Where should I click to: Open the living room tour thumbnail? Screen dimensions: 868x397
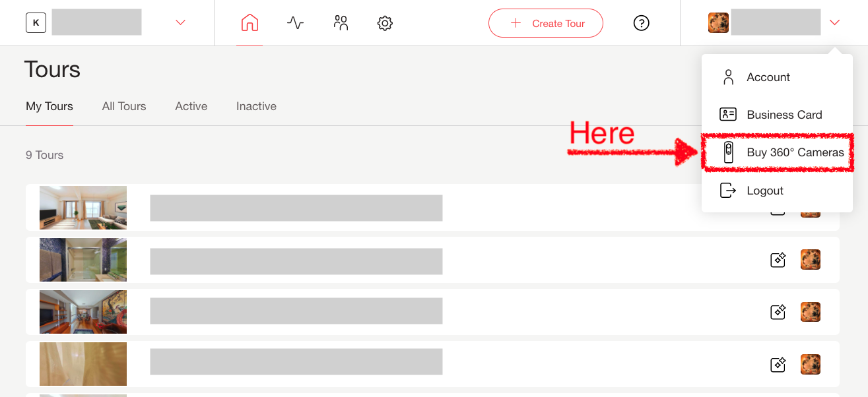point(83,208)
